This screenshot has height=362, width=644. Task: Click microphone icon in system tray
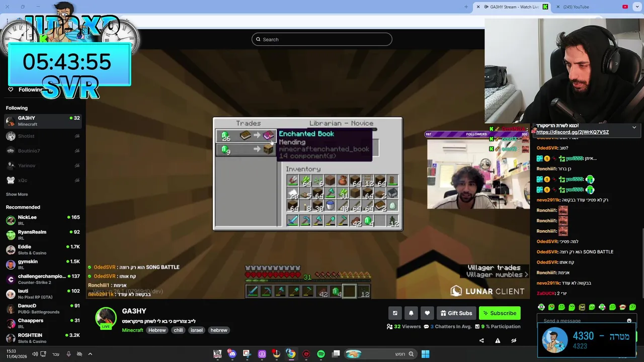68,354
